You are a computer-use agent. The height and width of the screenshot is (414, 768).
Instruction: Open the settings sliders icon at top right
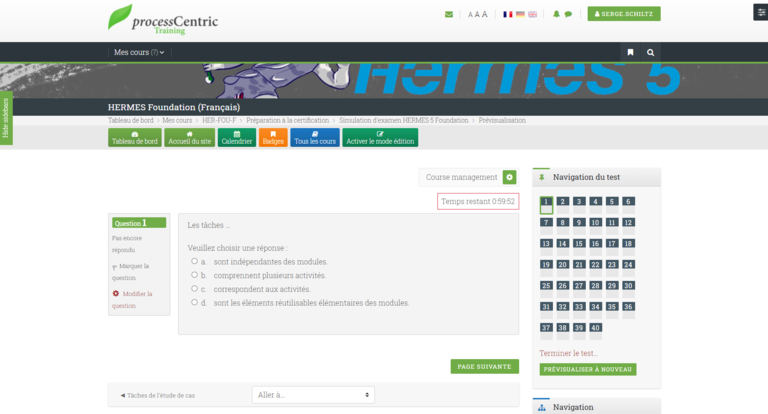[x=761, y=12]
